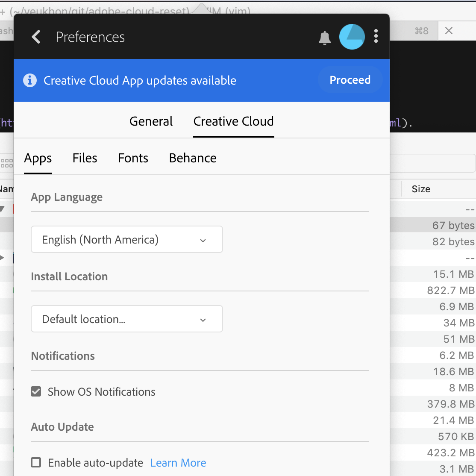The width and height of the screenshot is (476, 476).
Task: Click the Size column header in Finder
Action: click(421, 189)
